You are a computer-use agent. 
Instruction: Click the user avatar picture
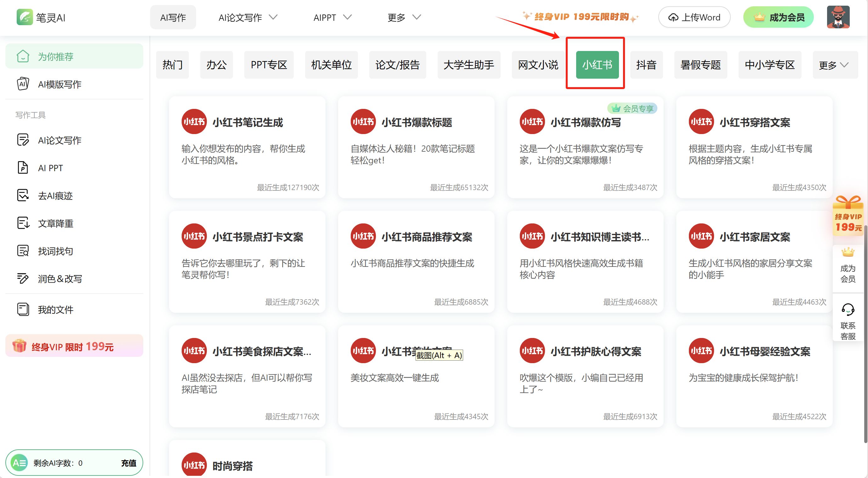pos(838,17)
